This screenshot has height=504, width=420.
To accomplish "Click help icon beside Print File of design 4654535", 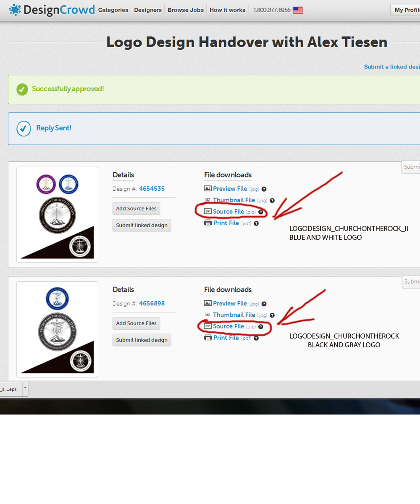I will (256, 223).
